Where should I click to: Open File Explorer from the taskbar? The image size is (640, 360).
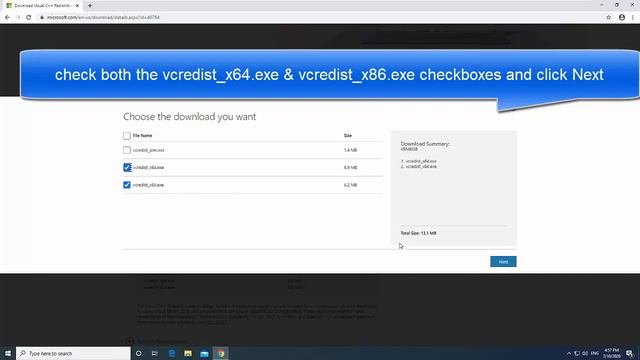click(188, 353)
